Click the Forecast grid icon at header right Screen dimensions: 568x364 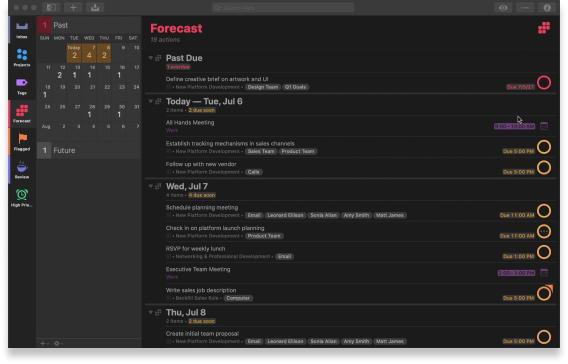pyautogui.click(x=544, y=28)
